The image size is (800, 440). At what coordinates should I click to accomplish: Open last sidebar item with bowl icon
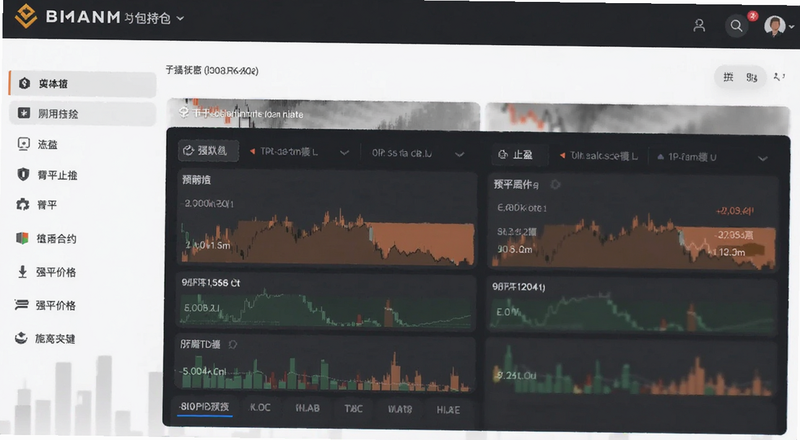(45, 338)
